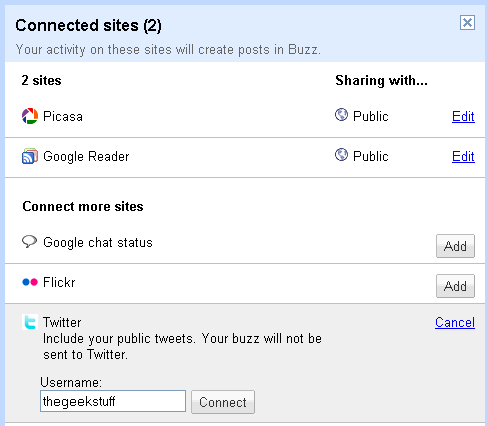487x426 pixels.
Task: Click the Google chat status label
Action: [x=98, y=243]
